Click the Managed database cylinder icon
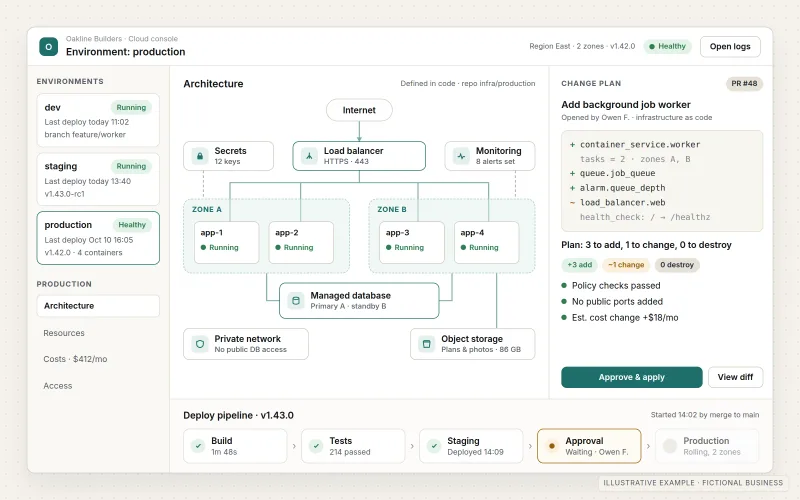Viewport: 800px width, 500px height. [295, 301]
